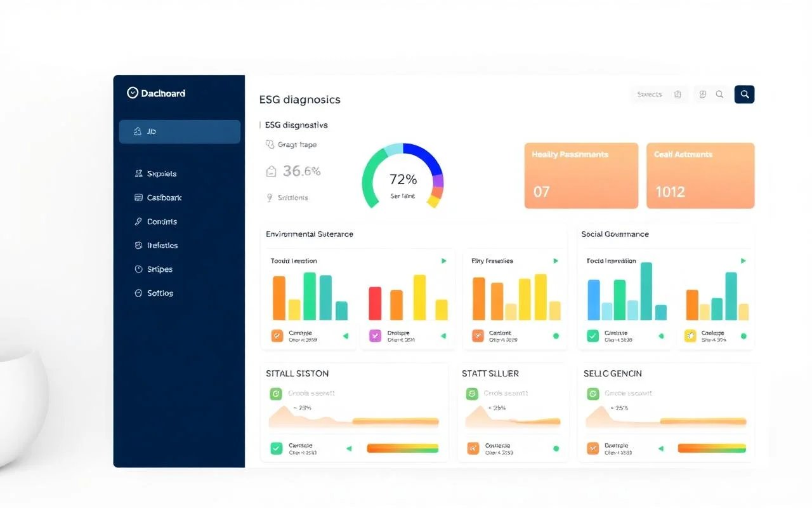812x508 pixels.
Task: Open the Sxpaiets sidebar menu item
Action: (x=156, y=173)
